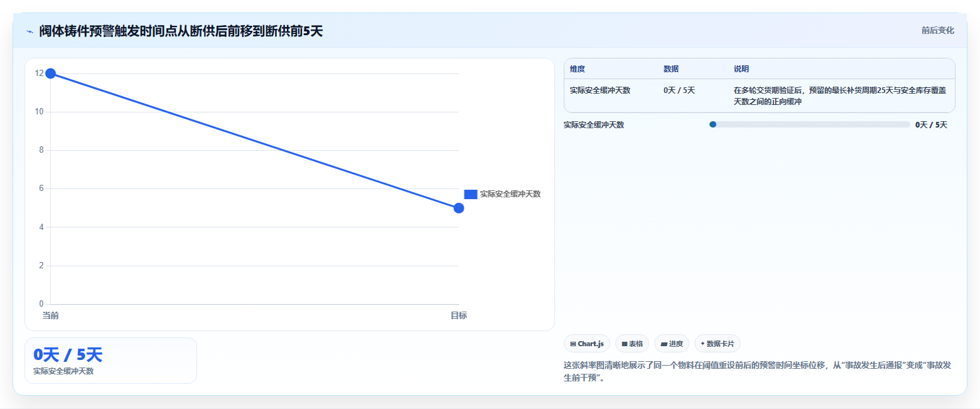Click the 前后变化 label in header
980x409 pixels.
click(x=937, y=30)
